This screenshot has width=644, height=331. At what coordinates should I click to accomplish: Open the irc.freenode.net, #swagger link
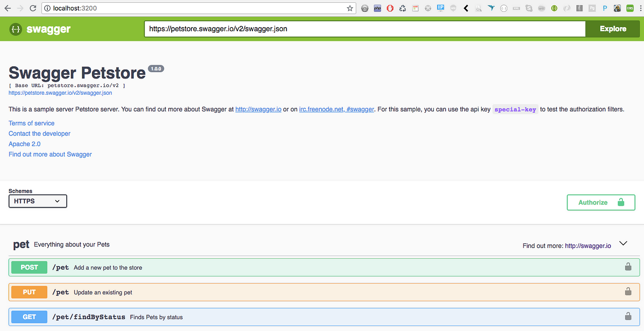click(x=337, y=109)
